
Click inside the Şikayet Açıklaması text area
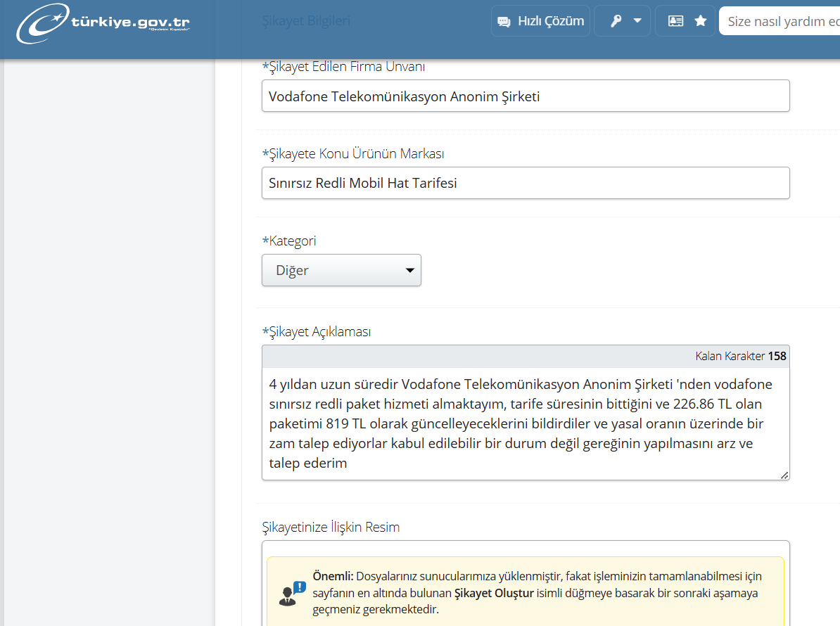526,423
